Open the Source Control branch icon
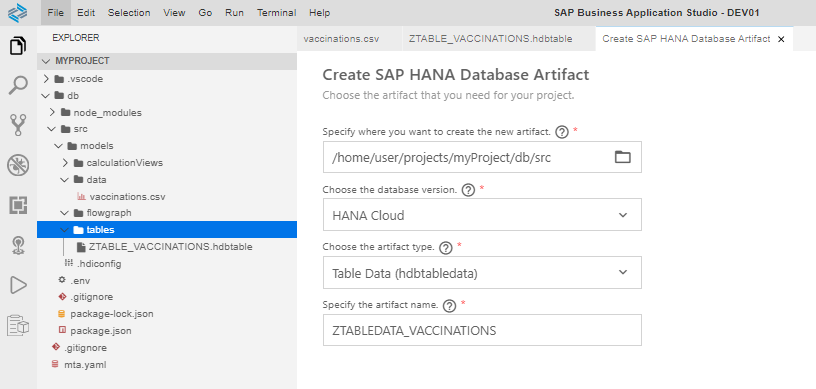816x389 pixels. [18, 126]
